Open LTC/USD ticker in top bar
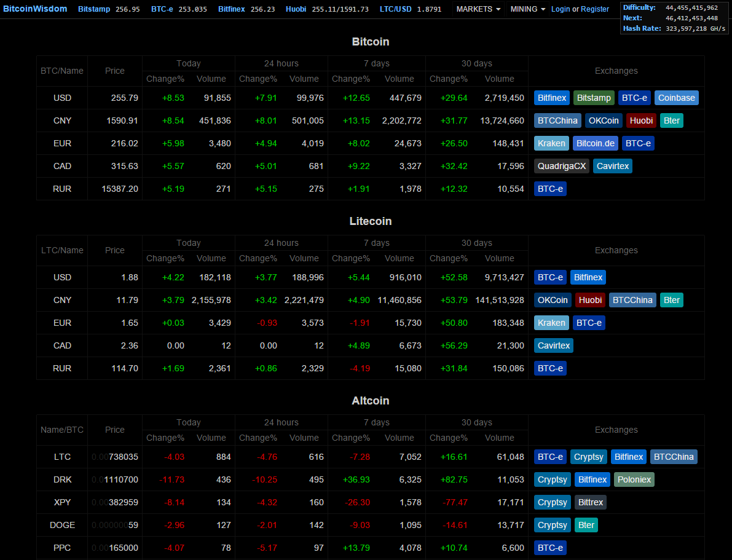The width and height of the screenshot is (732, 560). click(x=411, y=9)
